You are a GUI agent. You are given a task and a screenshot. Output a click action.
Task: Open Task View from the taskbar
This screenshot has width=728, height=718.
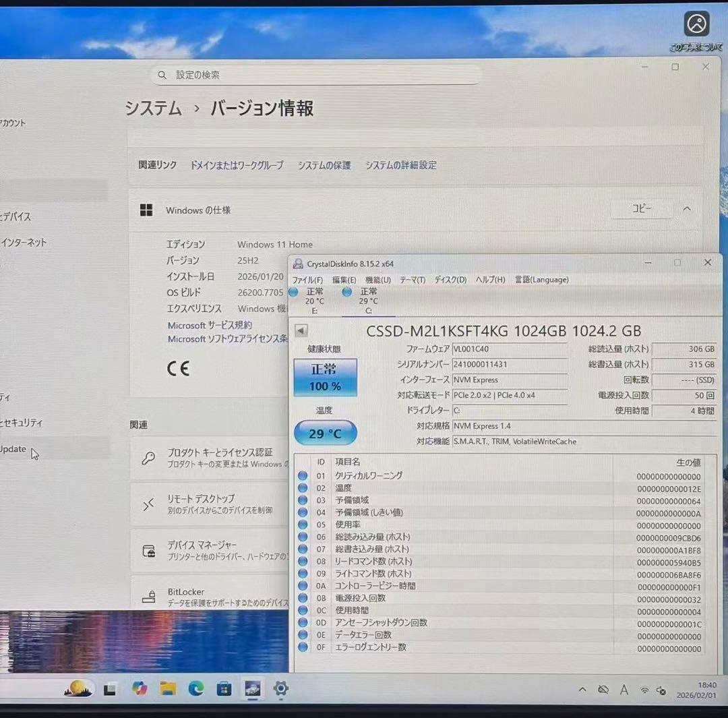pos(110,689)
